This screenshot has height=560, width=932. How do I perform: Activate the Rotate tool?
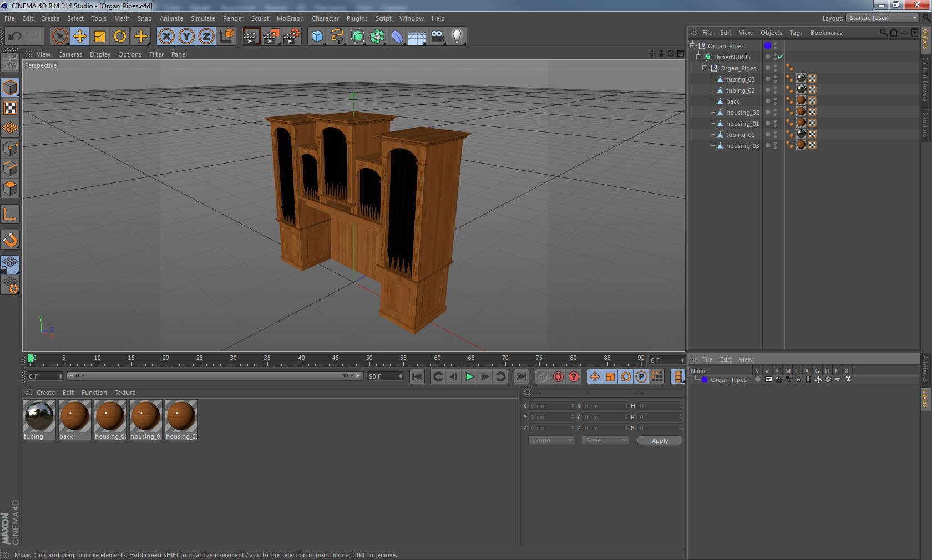pyautogui.click(x=120, y=37)
